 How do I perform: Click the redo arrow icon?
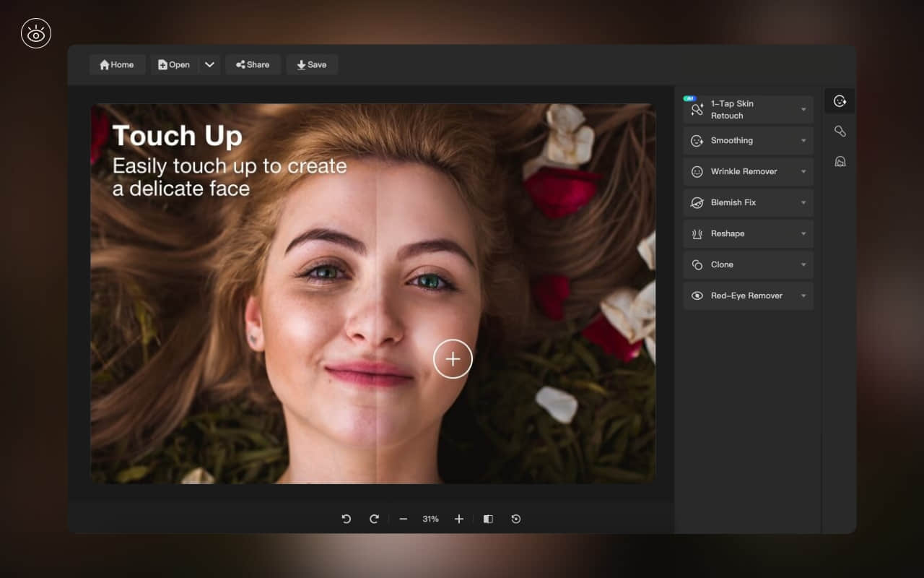(374, 519)
